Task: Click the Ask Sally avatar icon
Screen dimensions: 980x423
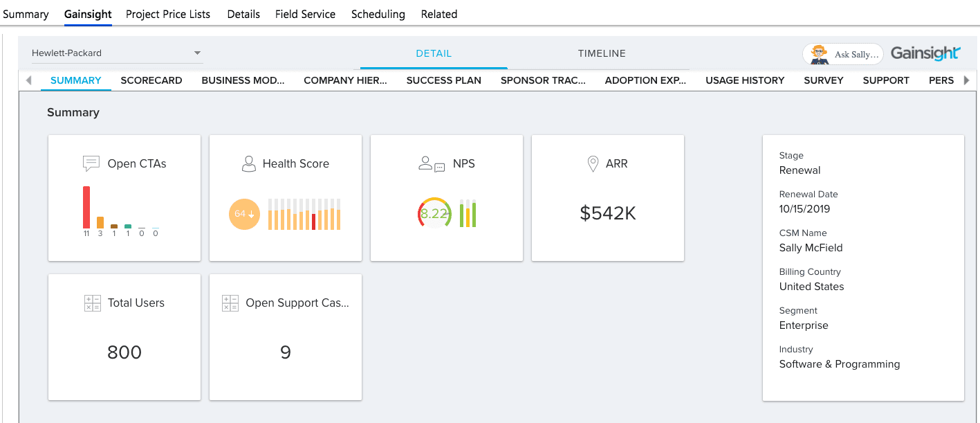Action: (x=820, y=54)
